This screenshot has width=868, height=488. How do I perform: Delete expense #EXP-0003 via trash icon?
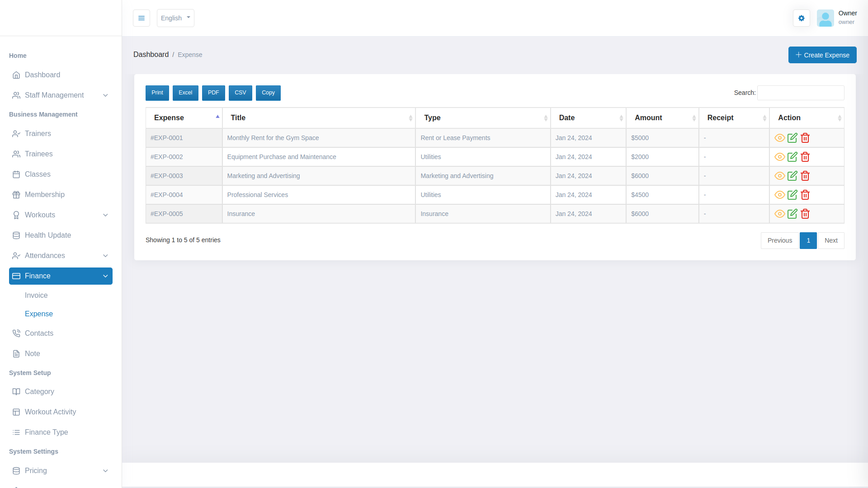pos(805,176)
